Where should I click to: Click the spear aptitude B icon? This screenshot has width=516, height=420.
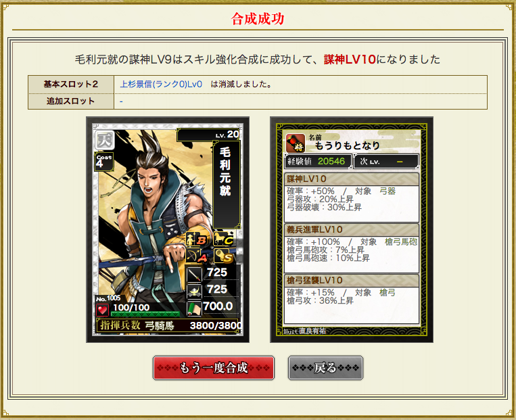197,239
